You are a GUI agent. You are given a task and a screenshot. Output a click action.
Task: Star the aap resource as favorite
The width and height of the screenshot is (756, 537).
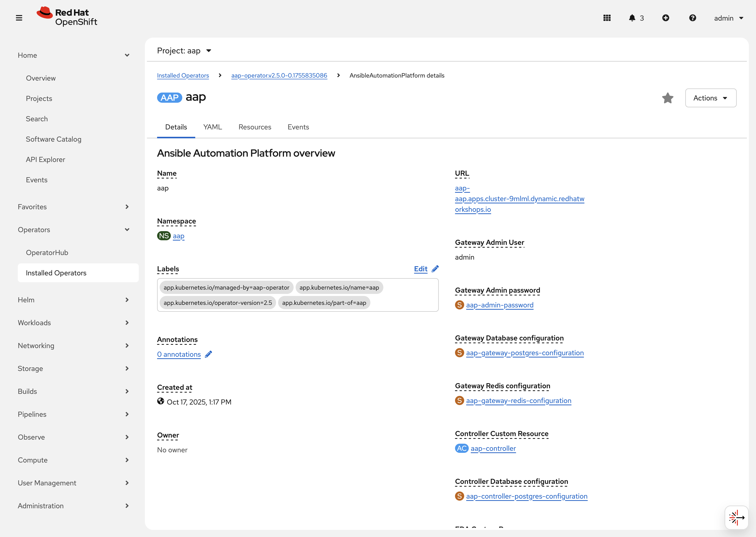pos(668,98)
